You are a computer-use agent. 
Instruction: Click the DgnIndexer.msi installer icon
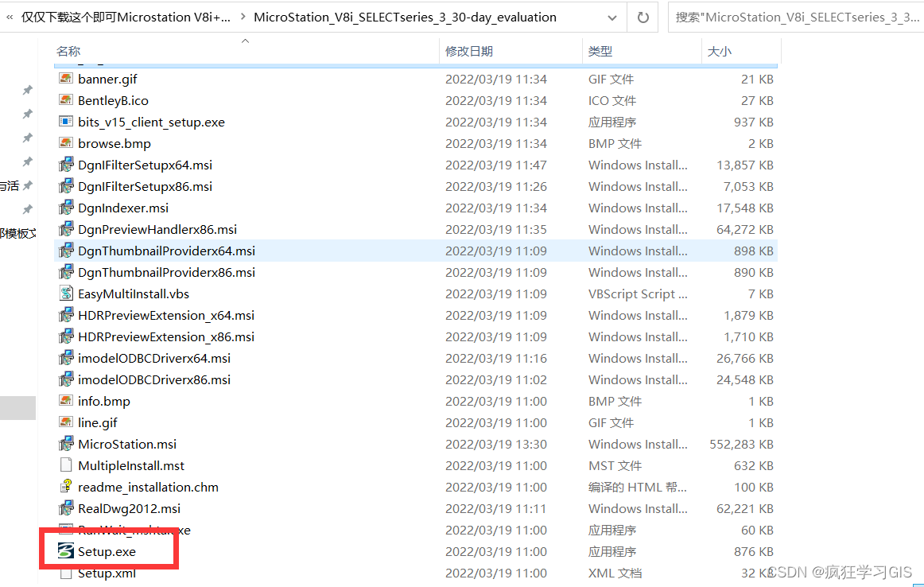pos(66,208)
